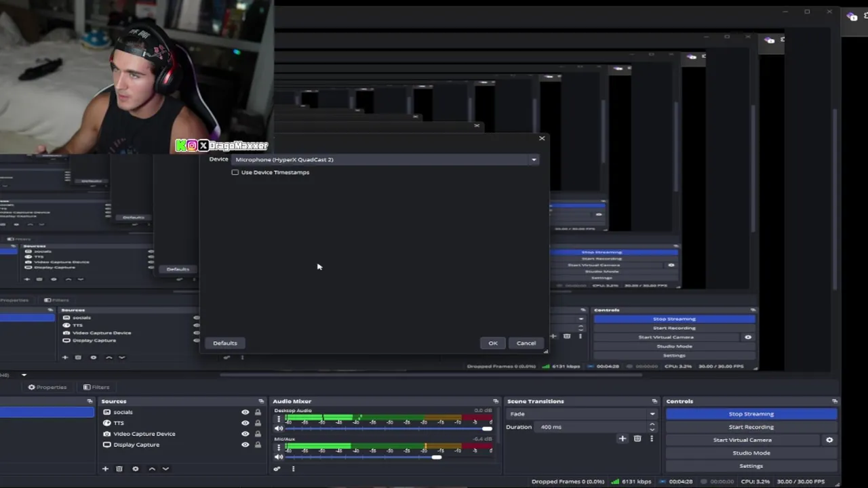Open transition properties three-dot menu
This screenshot has height=488, width=868.
click(652, 439)
